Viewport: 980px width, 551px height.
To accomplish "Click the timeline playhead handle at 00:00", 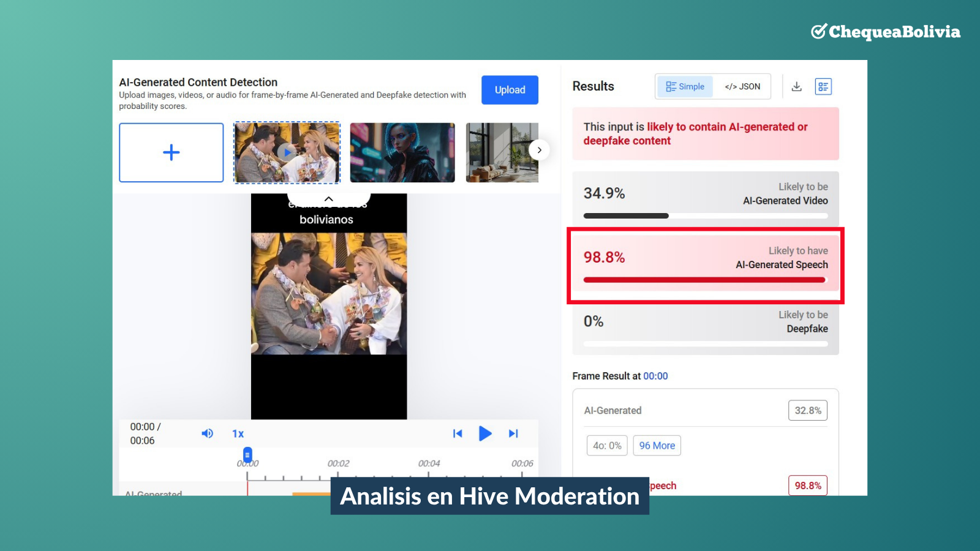I will coord(247,455).
